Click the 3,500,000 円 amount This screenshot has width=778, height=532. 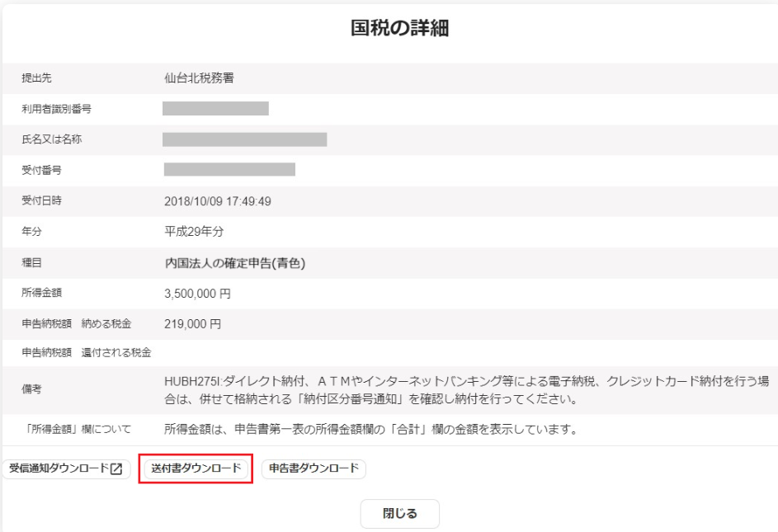(197, 294)
